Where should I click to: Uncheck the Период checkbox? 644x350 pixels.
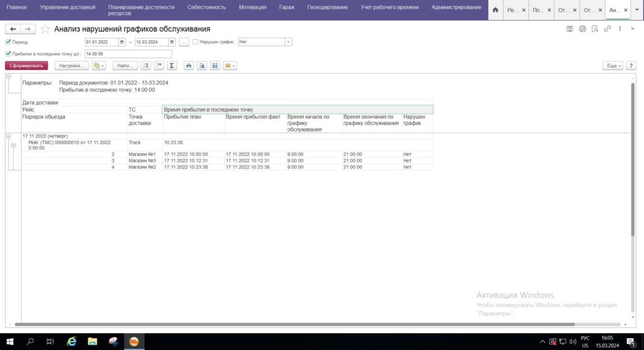(x=8, y=42)
